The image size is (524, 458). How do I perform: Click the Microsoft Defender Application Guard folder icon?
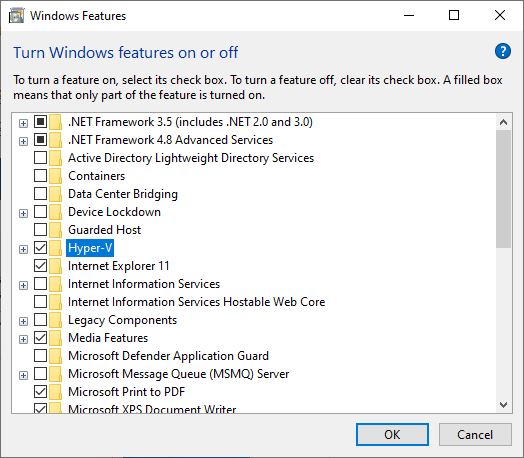[56, 356]
